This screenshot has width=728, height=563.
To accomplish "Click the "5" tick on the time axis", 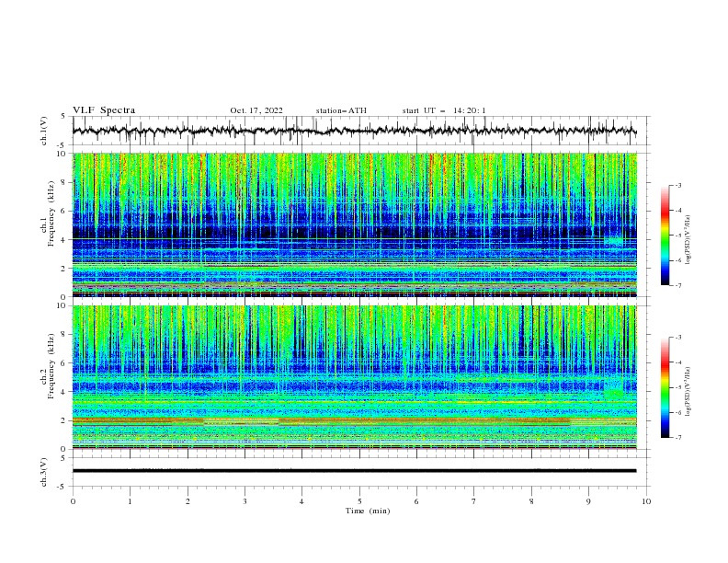I will [359, 501].
